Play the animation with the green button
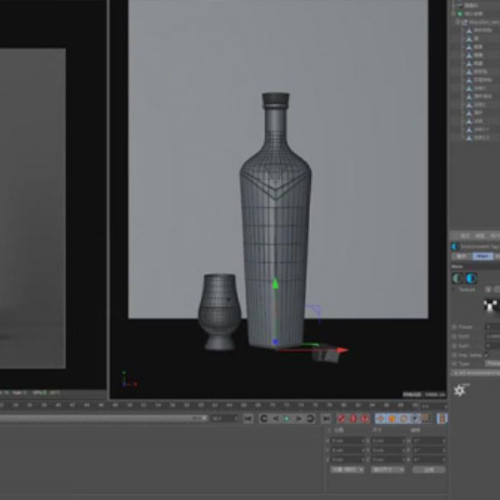This screenshot has width=500, height=500. [287, 418]
